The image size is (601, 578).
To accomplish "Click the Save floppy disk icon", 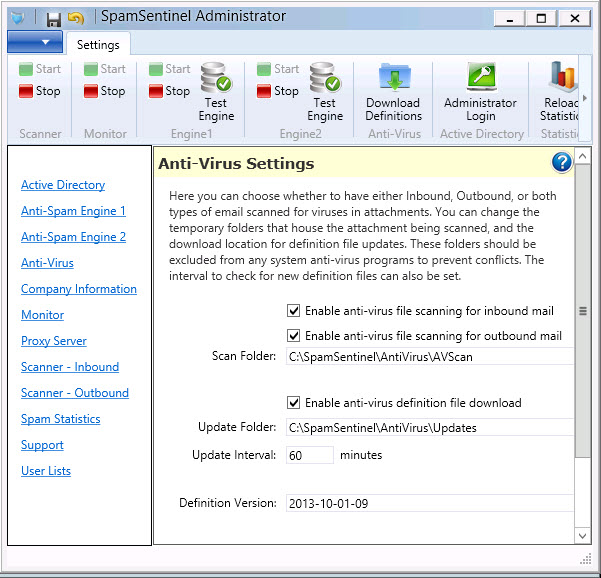I will pyautogui.click(x=54, y=19).
